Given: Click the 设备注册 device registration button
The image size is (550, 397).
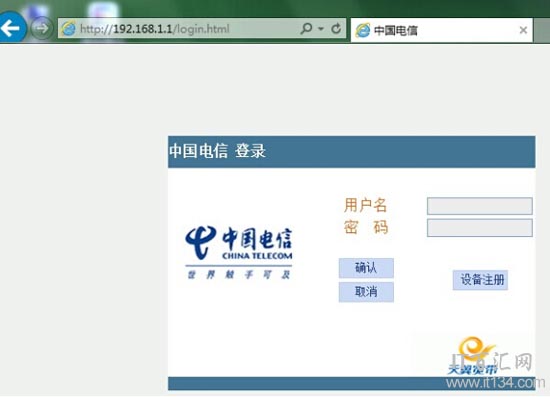Looking at the screenshot, I should (x=480, y=280).
